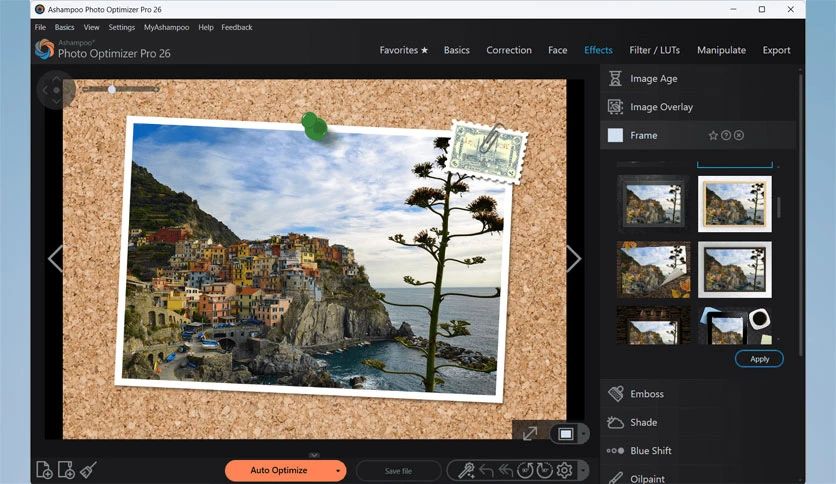The image size is (836, 484).
Task: Click the undo all double-arrow icon
Action: click(x=505, y=470)
